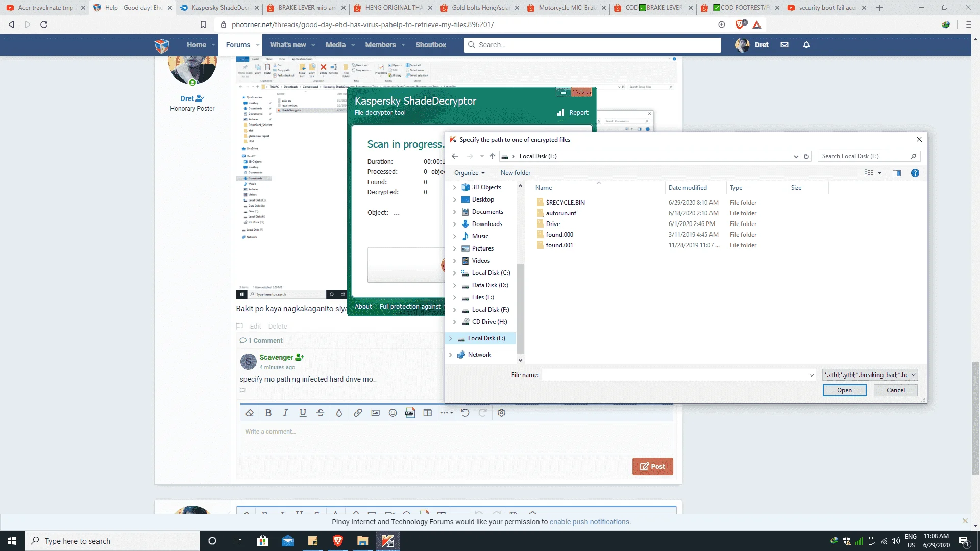Image resolution: width=980 pixels, height=551 pixels.
Task: Click Search Local Disk (F:) field
Action: click(869, 156)
